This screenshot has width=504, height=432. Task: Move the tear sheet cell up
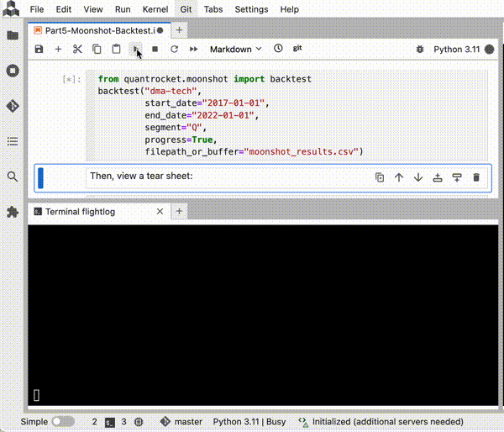coord(399,177)
